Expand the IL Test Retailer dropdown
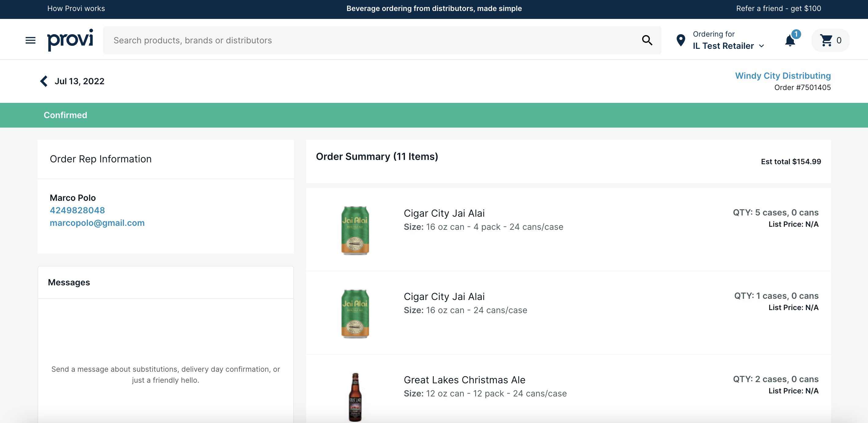This screenshot has width=868, height=423. 728,46
